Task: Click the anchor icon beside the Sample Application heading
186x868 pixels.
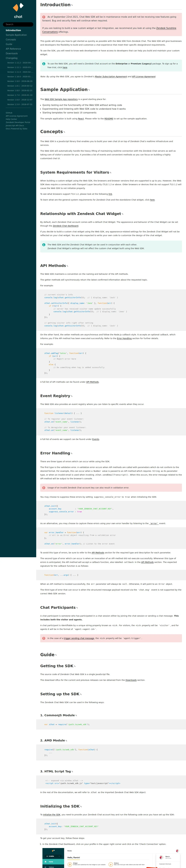Action: pyautogui.click(x=89, y=90)
